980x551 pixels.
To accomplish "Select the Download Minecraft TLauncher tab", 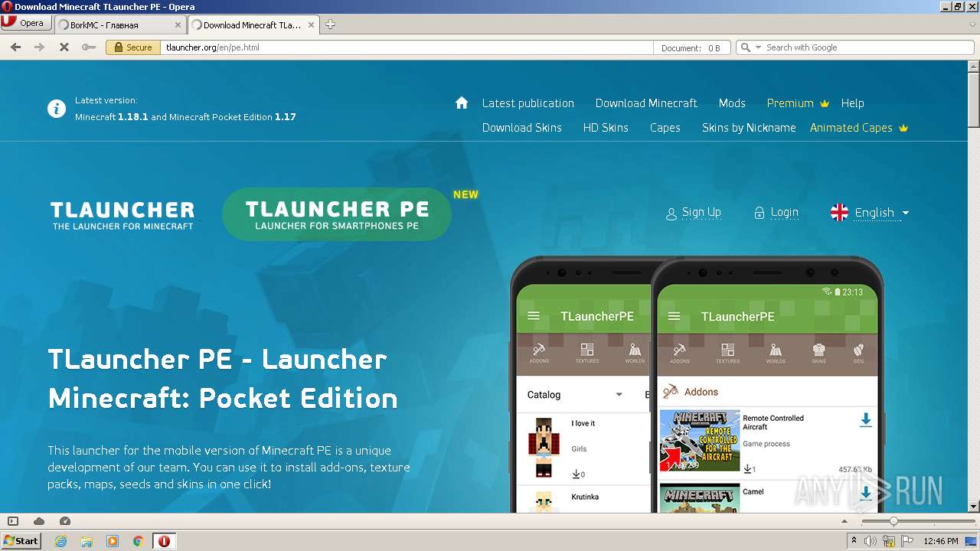I will pyautogui.click(x=253, y=24).
